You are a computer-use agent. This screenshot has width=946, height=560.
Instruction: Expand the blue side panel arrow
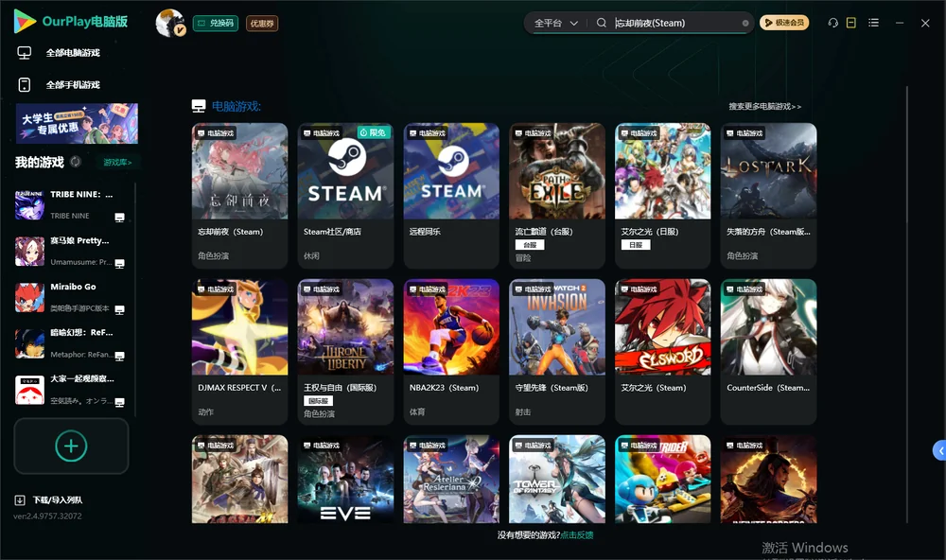940,451
